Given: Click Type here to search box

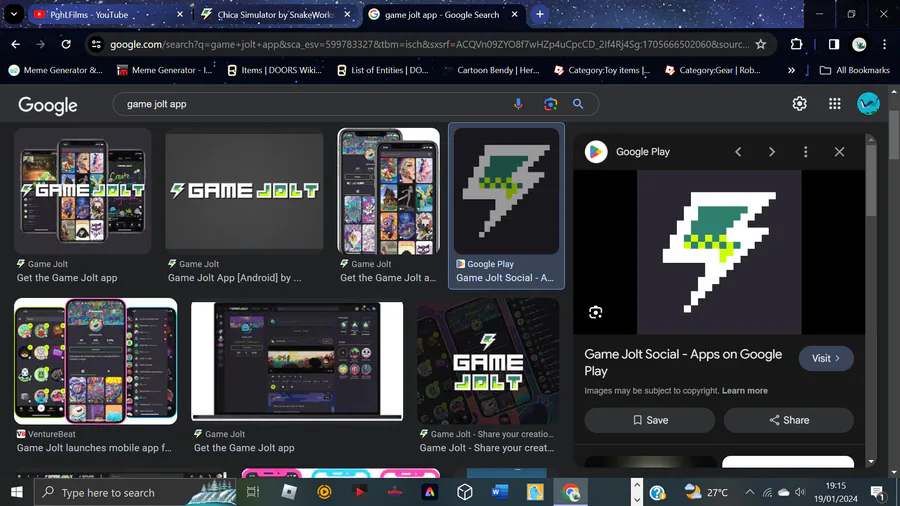Looking at the screenshot, I should (x=135, y=492).
